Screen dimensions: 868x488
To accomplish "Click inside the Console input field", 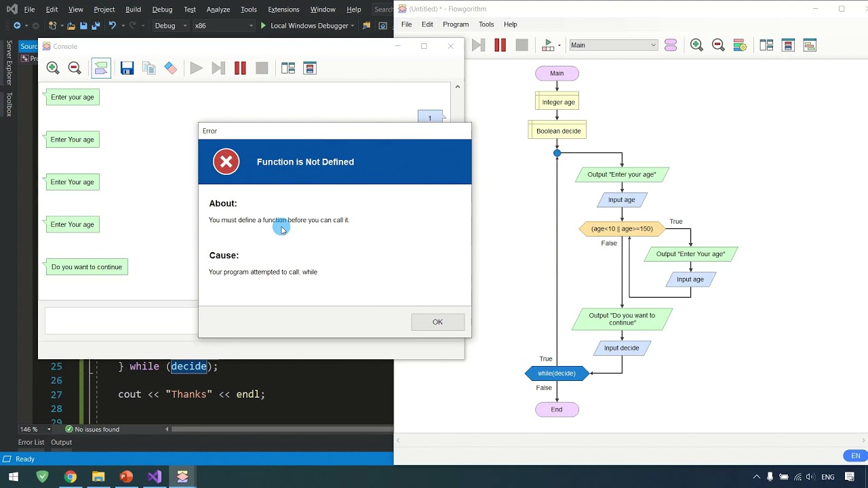I will point(122,321).
